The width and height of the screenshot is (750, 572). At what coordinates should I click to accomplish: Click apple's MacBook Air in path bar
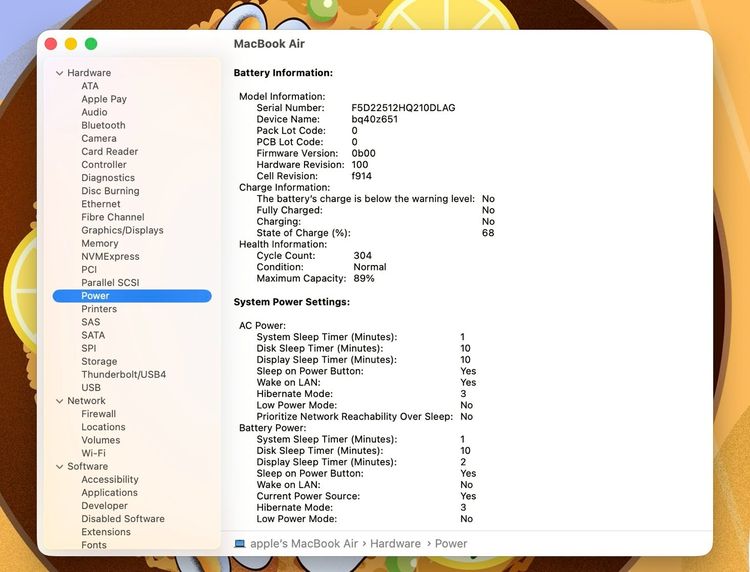coord(304,544)
